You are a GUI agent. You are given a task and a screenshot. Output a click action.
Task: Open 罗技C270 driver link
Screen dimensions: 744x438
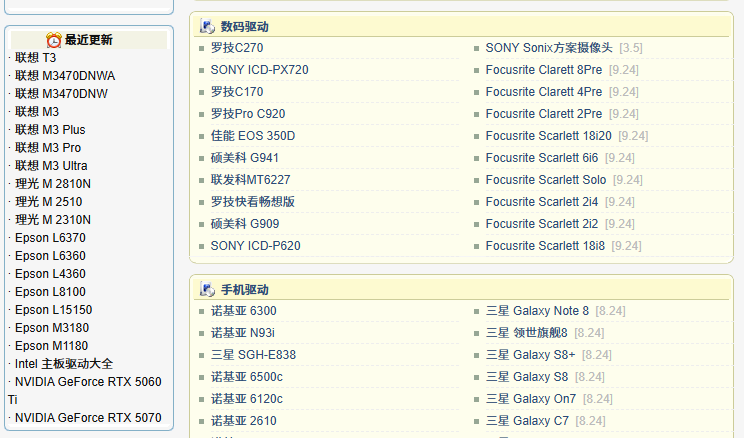tap(237, 48)
